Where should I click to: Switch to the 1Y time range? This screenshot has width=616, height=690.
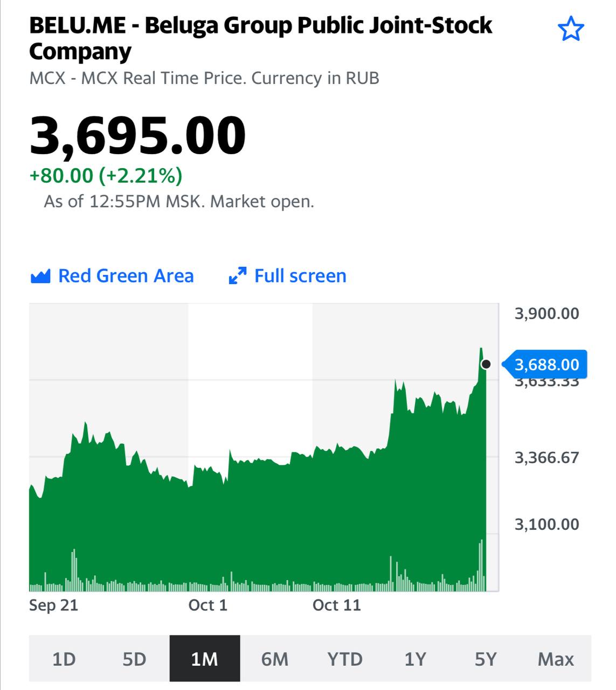click(x=416, y=659)
